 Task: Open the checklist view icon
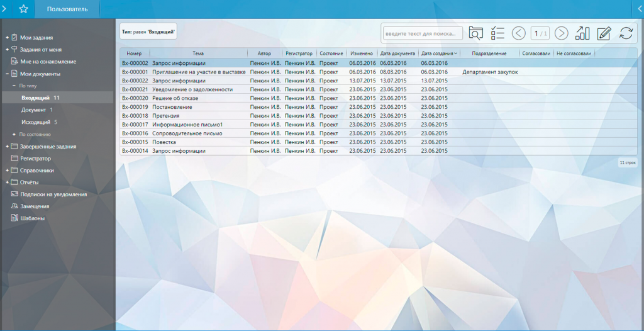[x=497, y=33]
